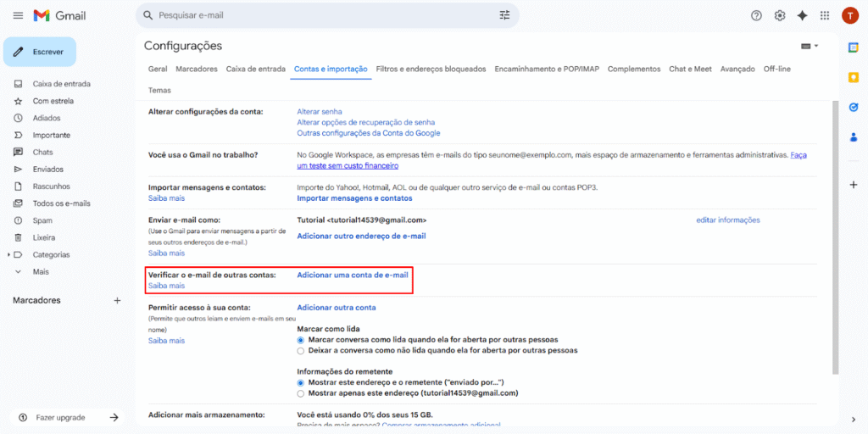Switch to the Filtros e endereços bloqueados tab
This screenshot has width=868, height=434.
point(431,69)
